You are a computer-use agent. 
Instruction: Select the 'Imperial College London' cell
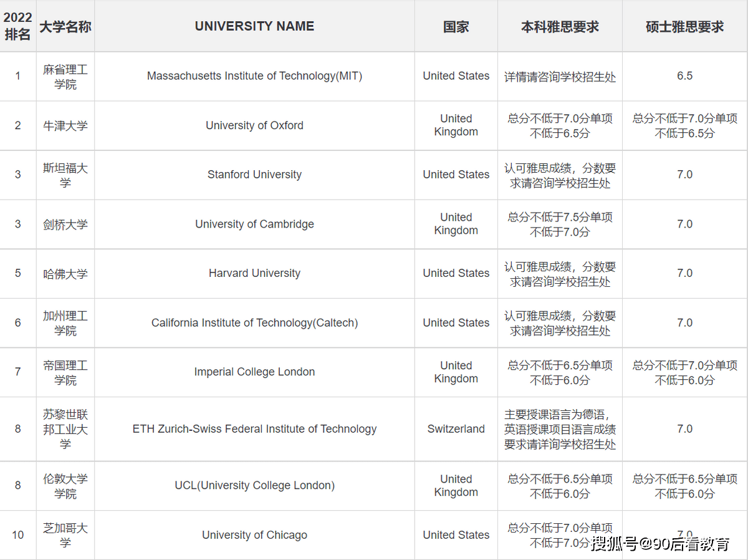coord(254,372)
